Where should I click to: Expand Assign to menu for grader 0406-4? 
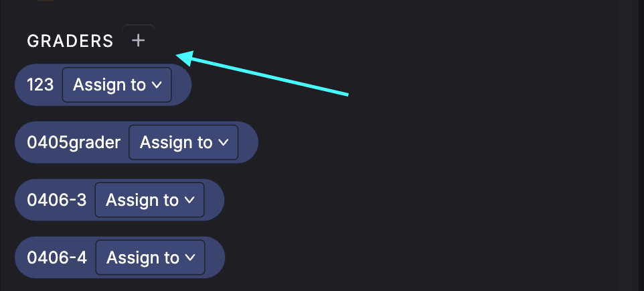(x=150, y=258)
